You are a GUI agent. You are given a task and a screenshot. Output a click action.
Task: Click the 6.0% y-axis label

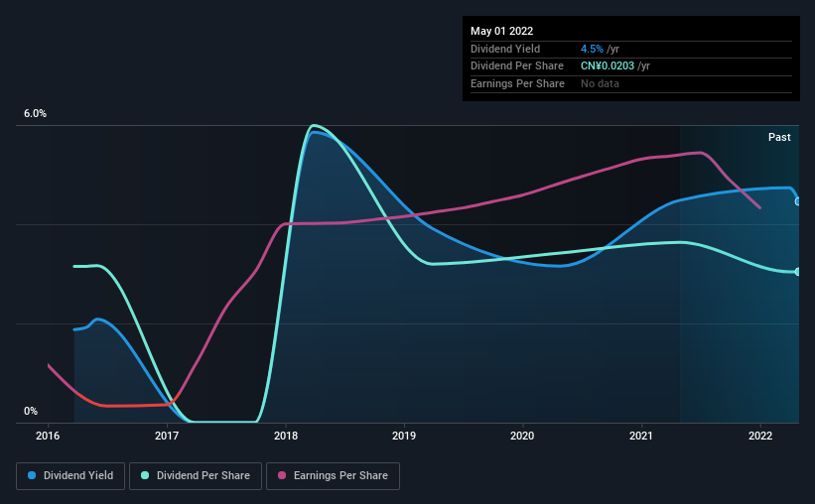click(x=36, y=114)
